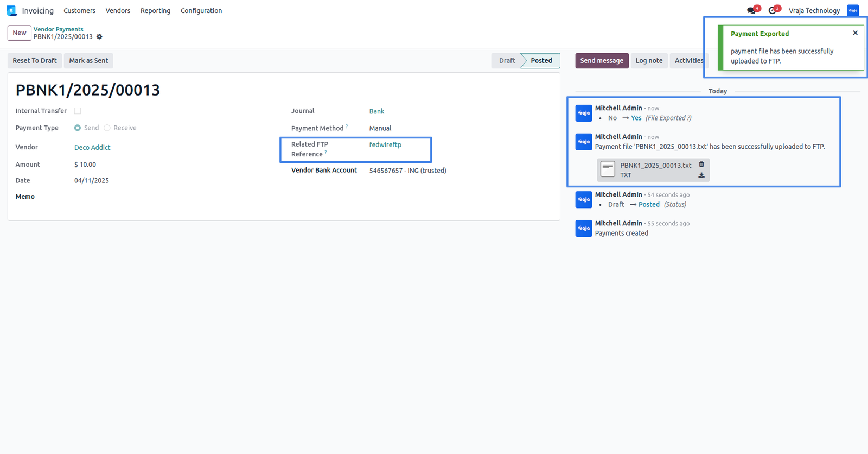The width and height of the screenshot is (868, 454).
Task: Open the Vendors menu
Action: [118, 11]
